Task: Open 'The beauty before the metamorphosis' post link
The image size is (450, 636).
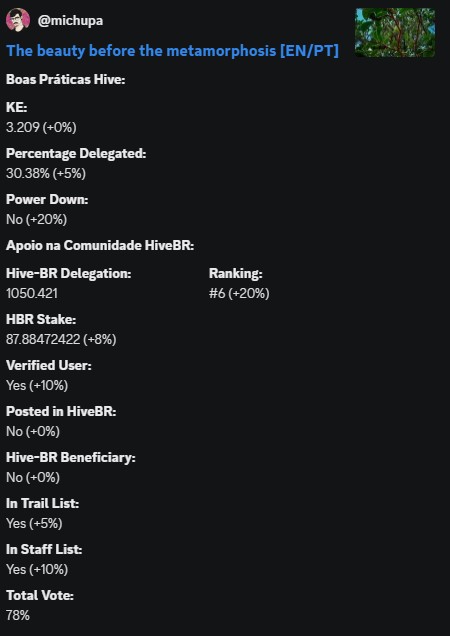Action: [x=172, y=51]
